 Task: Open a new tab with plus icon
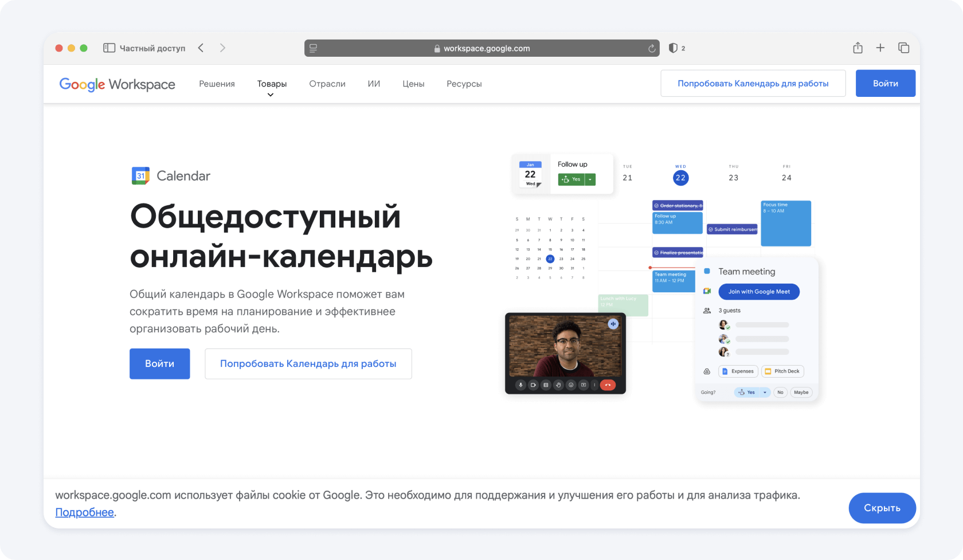pos(880,48)
